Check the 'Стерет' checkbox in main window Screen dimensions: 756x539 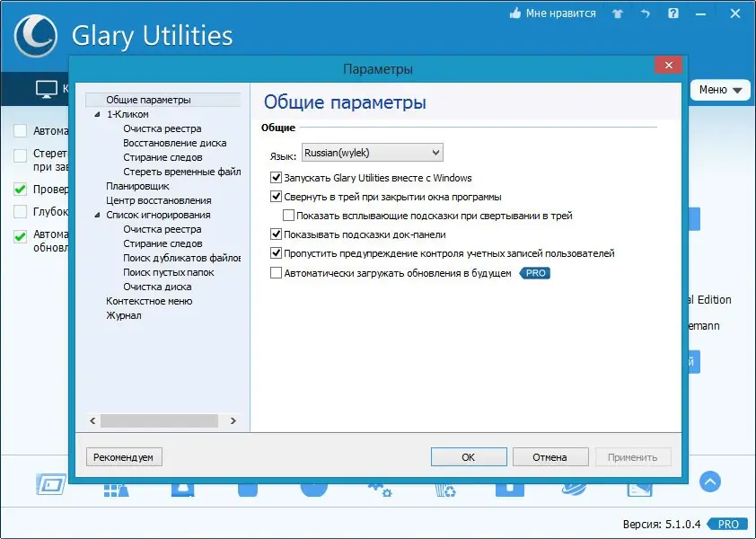click(21, 156)
